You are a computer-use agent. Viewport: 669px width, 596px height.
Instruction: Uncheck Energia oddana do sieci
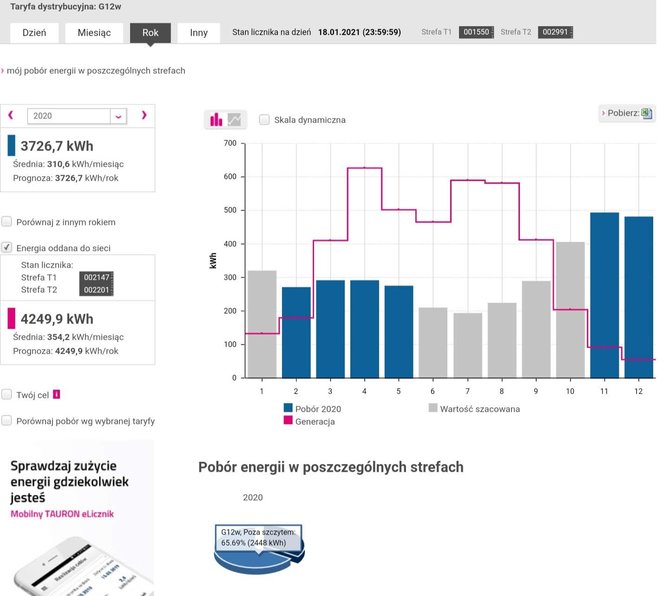8,247
